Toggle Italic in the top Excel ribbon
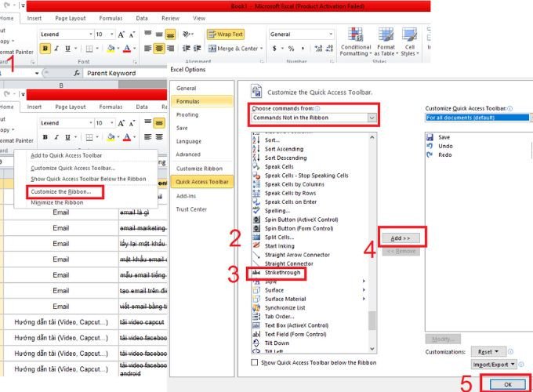 56,49
